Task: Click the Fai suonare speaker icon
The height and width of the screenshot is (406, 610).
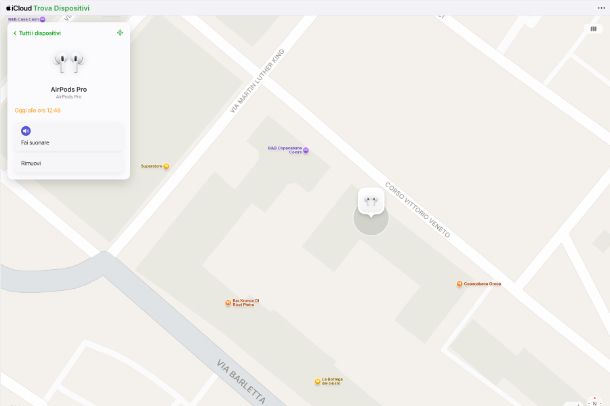Action: 26,131
